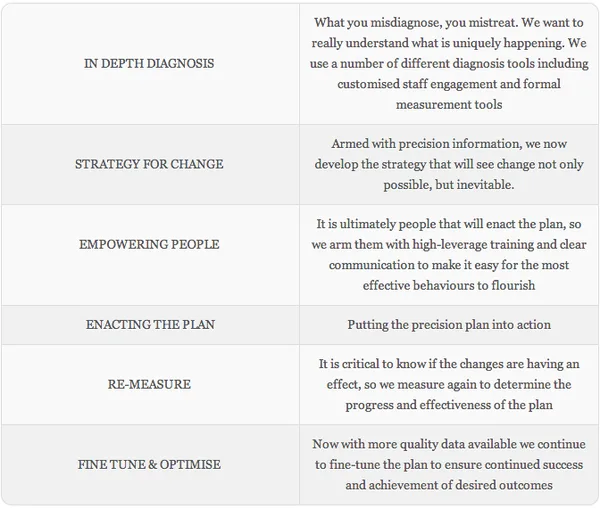Select the 'possible, but inevitable' text line
The image size is (600, 509).
coord(447,185)
